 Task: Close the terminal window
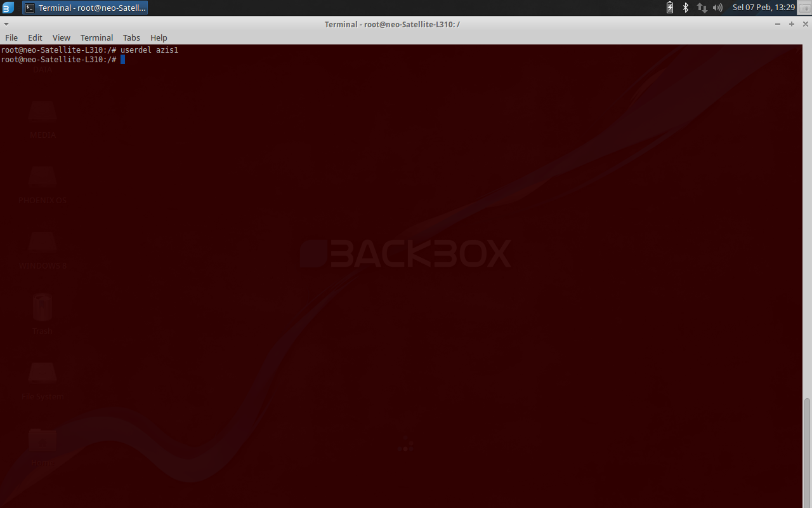[x=804, y=24]
